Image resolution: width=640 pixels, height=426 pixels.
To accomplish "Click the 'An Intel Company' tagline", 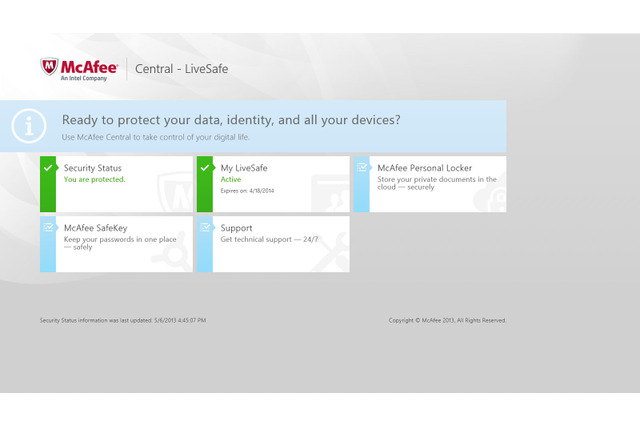I will (x=84, y=78).
